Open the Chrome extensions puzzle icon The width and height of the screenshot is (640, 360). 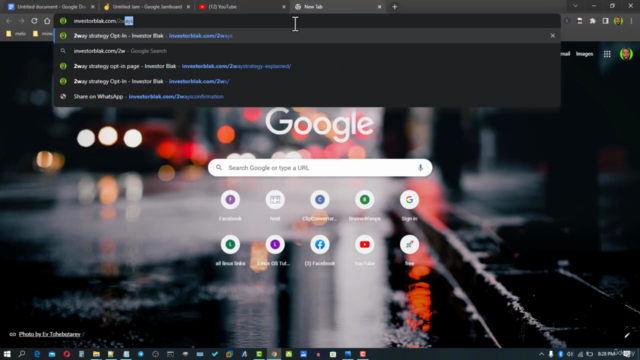[593, 21]
